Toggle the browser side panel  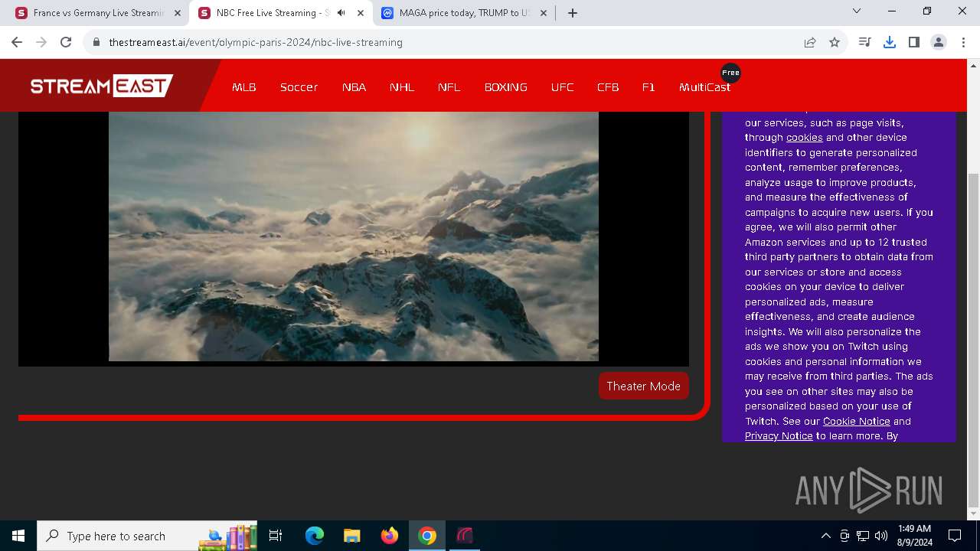pos(914,42)
